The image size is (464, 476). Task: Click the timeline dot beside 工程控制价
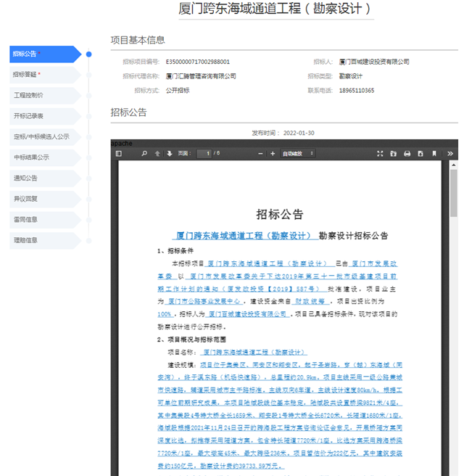89,96
